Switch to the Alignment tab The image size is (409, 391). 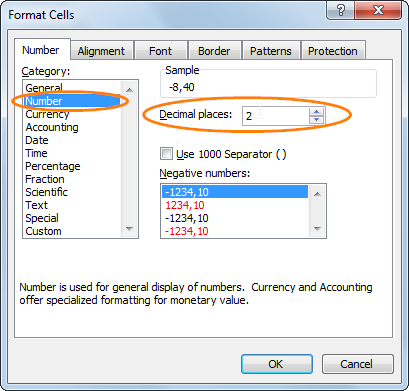[x=101, y=51]
